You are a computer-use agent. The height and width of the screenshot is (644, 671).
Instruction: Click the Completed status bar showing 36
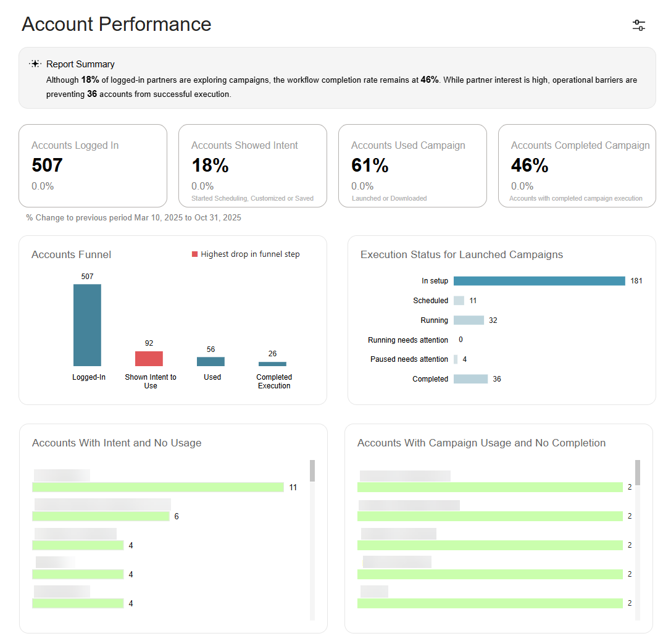click(471, 379)
